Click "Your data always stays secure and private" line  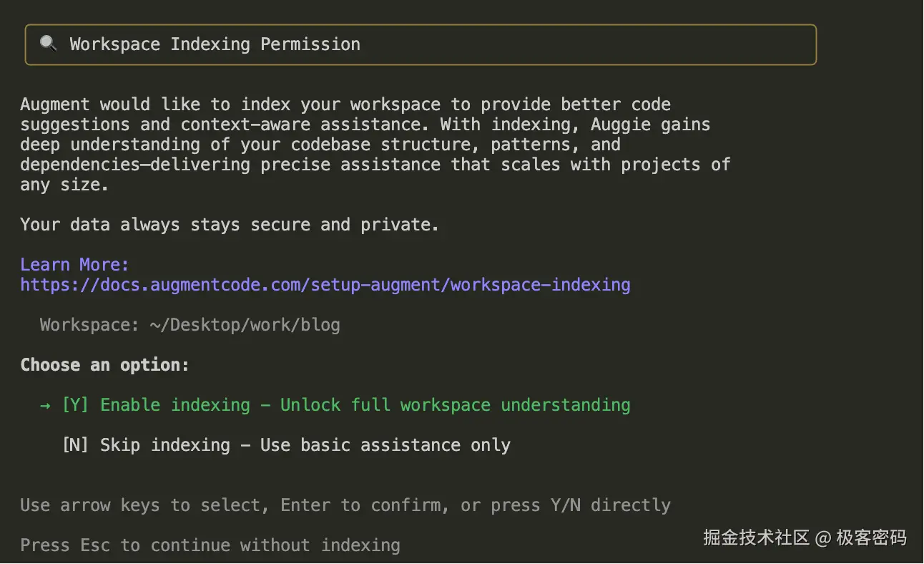click(x=229, y=225)
